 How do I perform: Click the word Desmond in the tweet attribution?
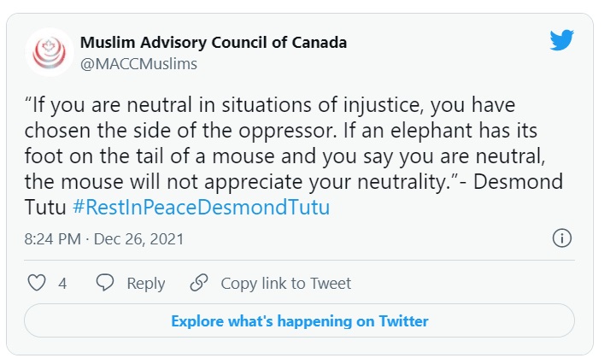[x=518, y=181]
